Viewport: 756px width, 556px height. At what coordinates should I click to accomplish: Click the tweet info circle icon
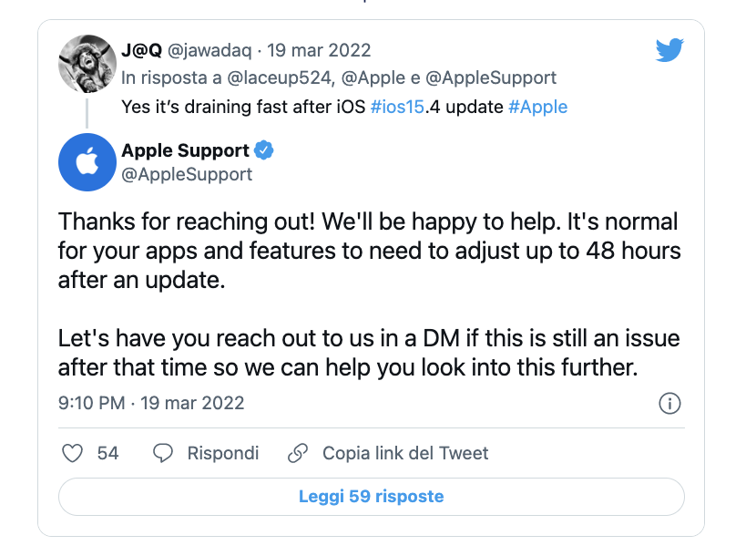point(669,403)
